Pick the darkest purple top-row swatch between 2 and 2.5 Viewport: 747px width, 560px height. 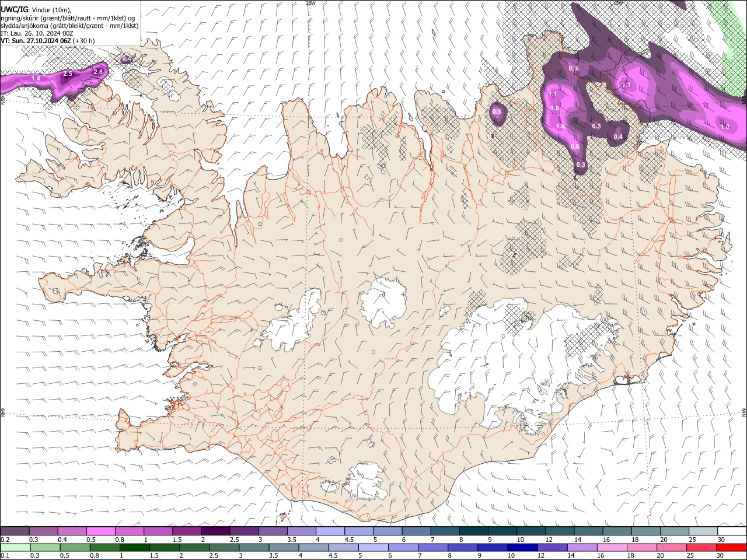pyautogui.click(x=215, y=531)
